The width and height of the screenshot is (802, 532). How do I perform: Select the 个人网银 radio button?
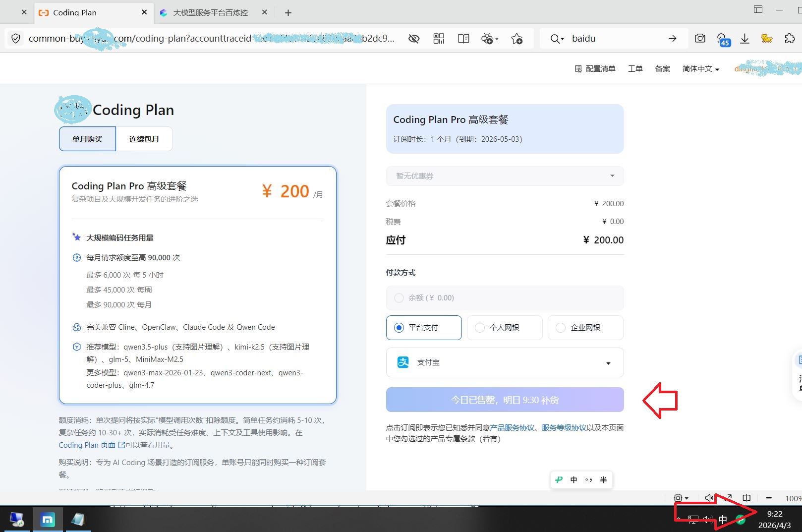pos(480,328)
